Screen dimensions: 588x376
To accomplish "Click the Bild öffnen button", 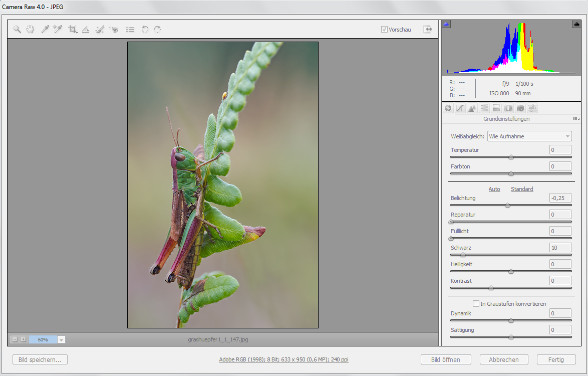I will (446, 359).
